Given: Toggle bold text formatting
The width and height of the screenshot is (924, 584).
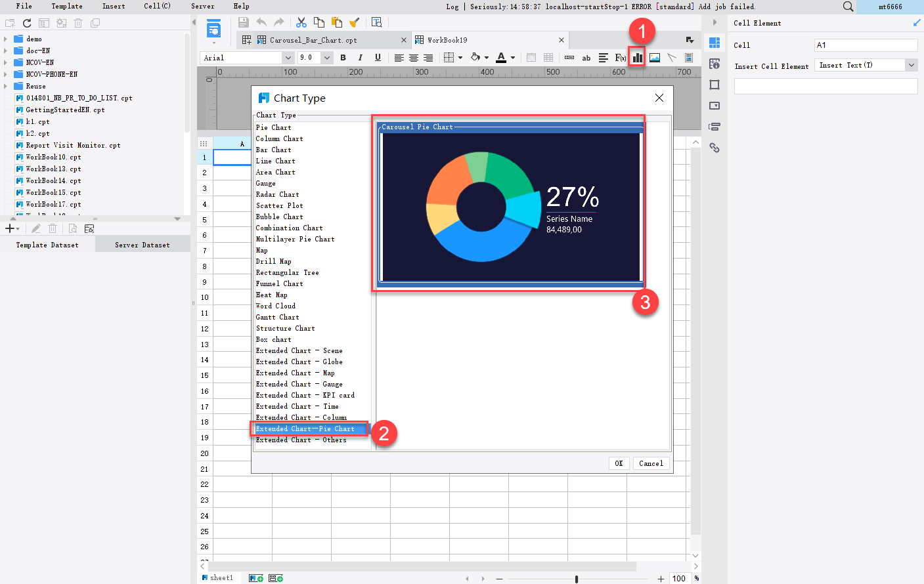Looking at the screenshot, I should [x=343, y=57].
